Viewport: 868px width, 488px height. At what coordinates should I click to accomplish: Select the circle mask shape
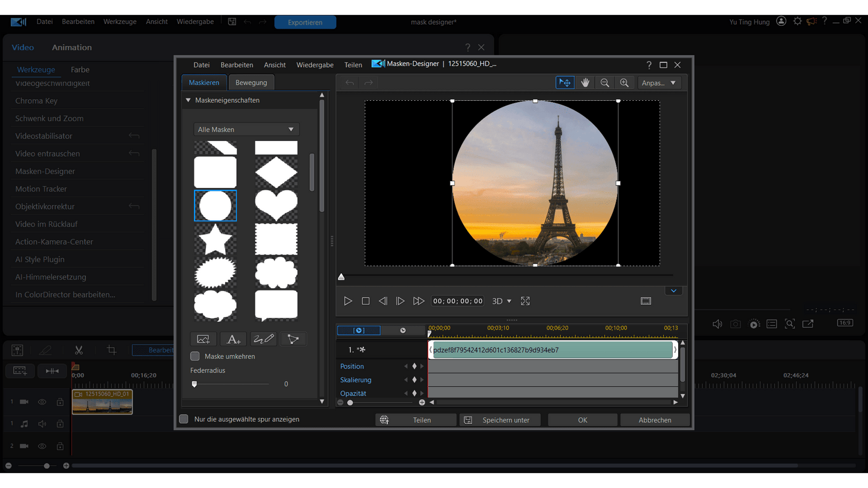(215, 205)
